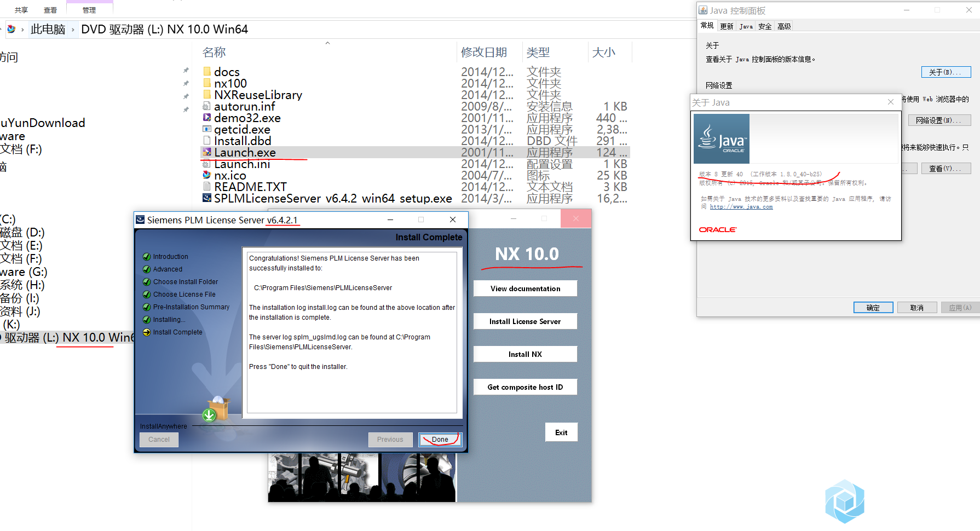This screenshot has height=531, width=980.
Task: Click View documentation in NX launcher
Action: [525, 288]
